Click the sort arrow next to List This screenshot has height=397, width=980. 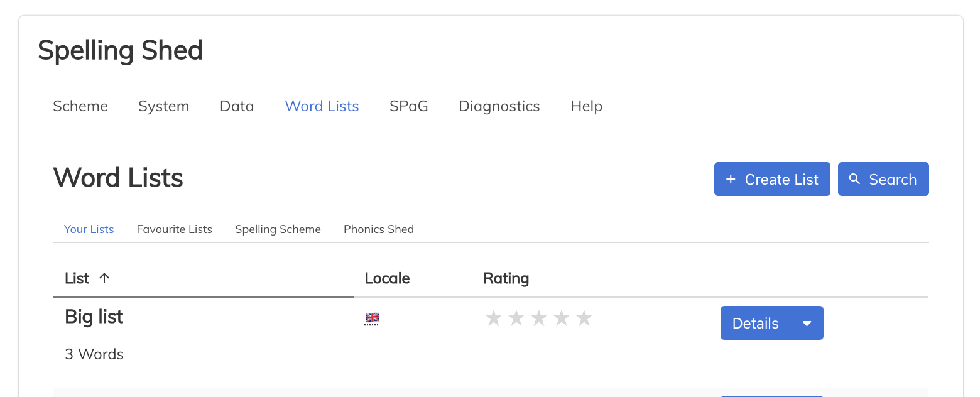pos(105,278)
